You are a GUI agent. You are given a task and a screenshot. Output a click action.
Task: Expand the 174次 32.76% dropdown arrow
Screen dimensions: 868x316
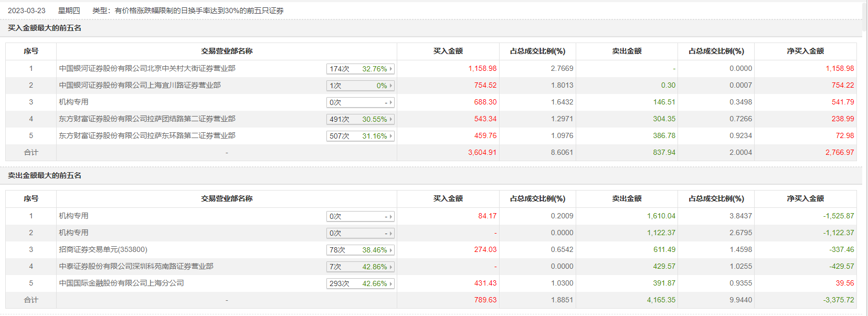390,69
